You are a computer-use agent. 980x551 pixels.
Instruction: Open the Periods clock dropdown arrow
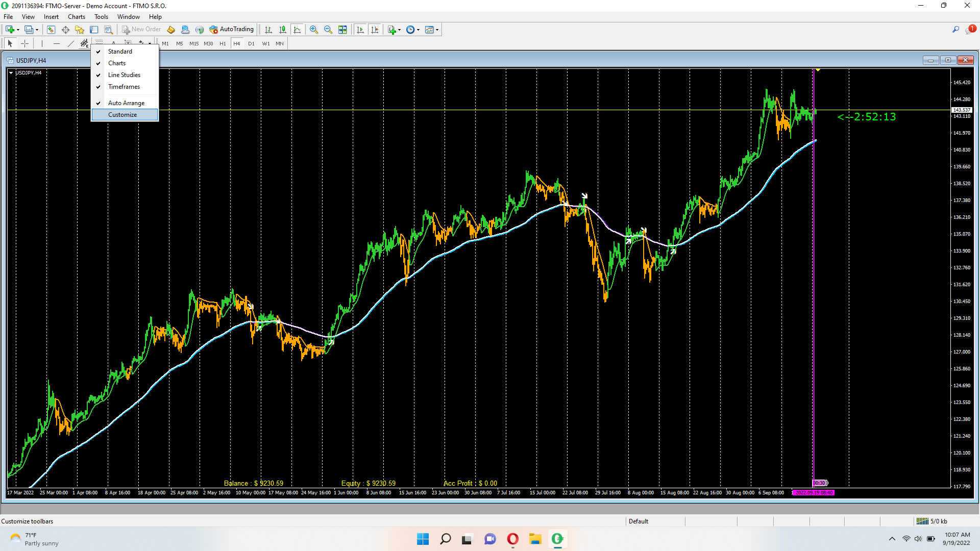[419, 30]
